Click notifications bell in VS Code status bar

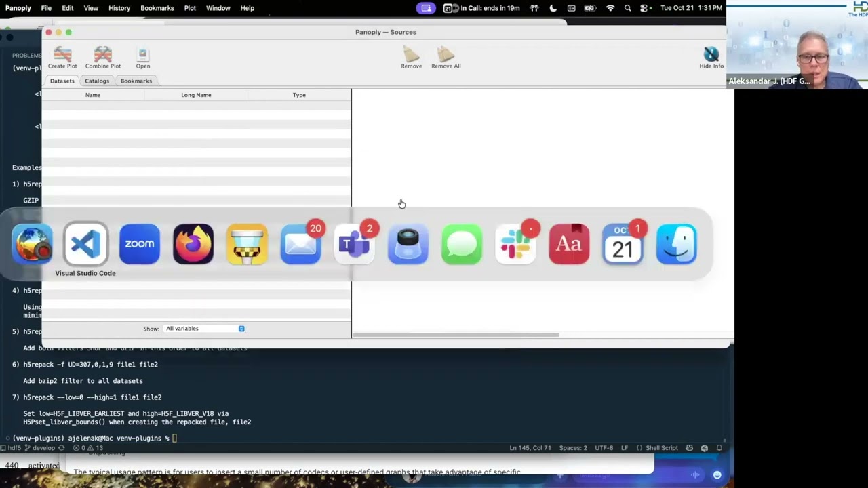[x=719, y=448]
